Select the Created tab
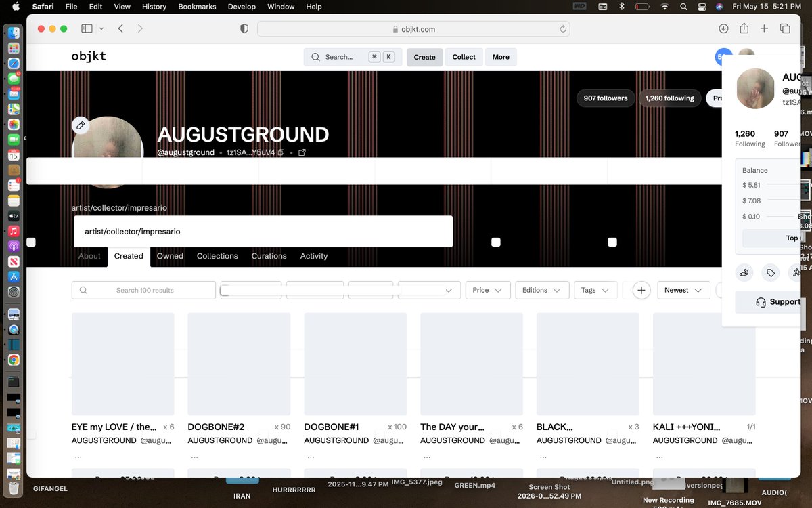The width and height of the screenshot is (812, 508). pyautogui.click(x=129, y=256)
